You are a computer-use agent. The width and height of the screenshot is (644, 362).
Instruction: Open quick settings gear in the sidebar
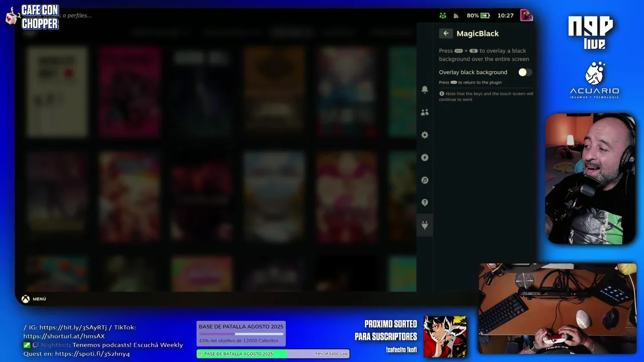(x=425, y=135)
